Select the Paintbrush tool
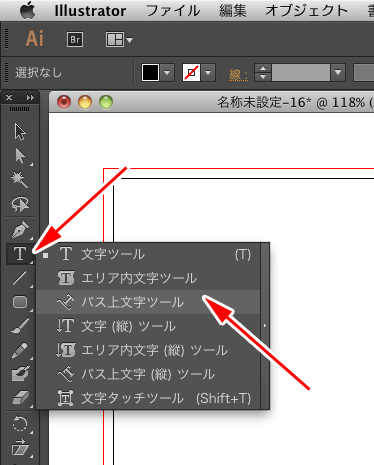The image size is (374, 465). pyautogui.click(x=20, y=326)
